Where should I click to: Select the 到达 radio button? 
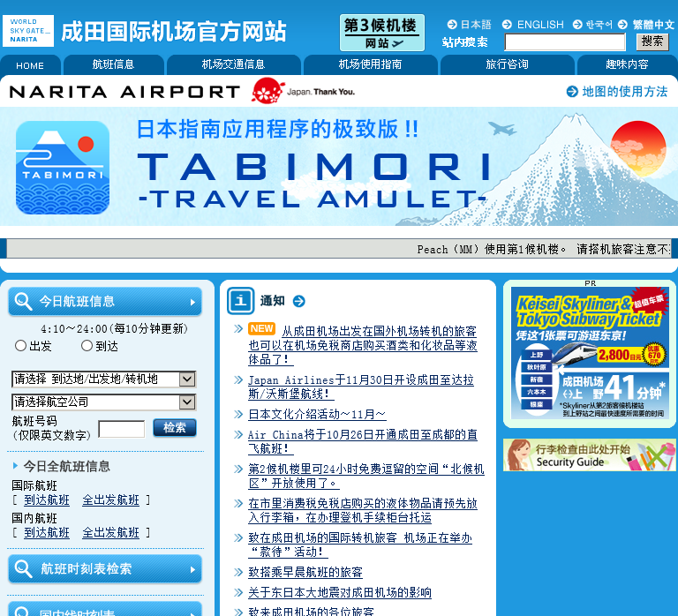(x=87, y=345)
